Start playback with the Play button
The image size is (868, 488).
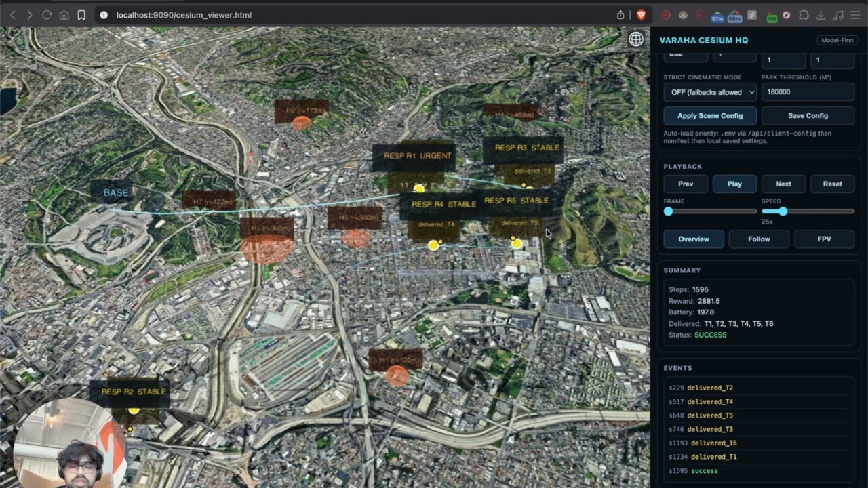(x=734, y=184)
